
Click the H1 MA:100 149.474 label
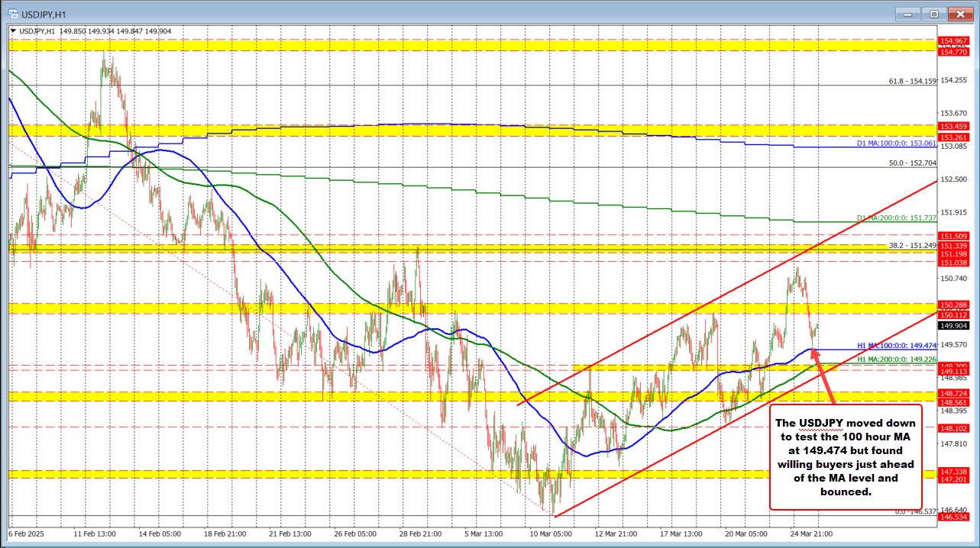click(896, 345)
